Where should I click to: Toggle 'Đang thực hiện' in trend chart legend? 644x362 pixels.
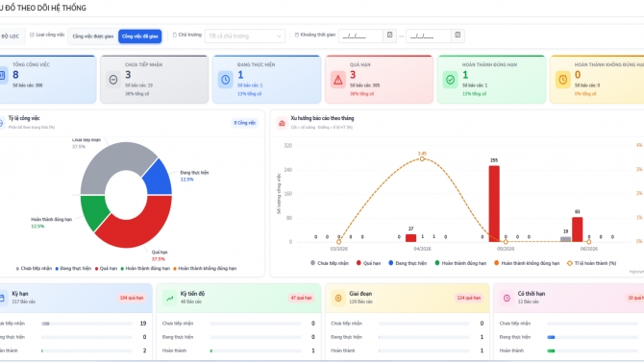coord(408,263)
